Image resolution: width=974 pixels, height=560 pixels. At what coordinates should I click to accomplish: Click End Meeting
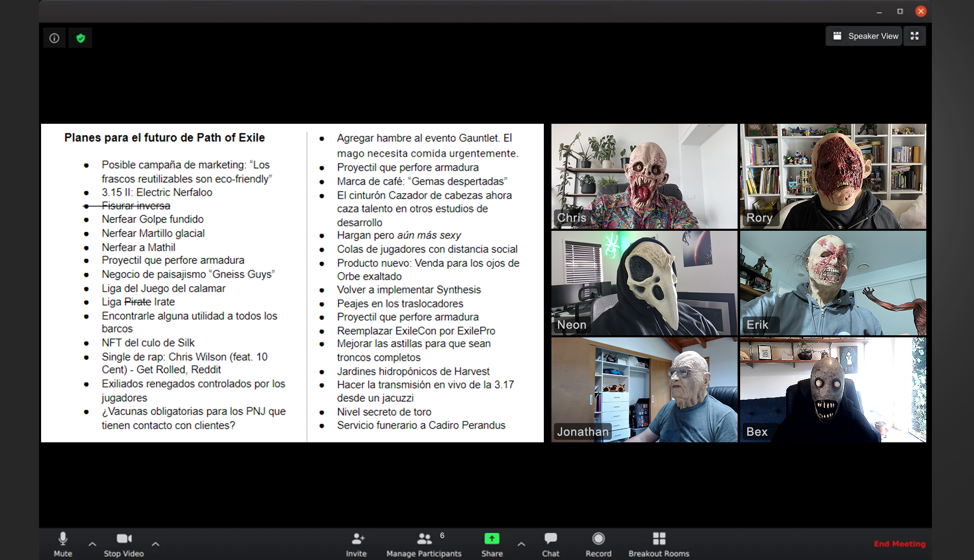click(x=899, y=544)
